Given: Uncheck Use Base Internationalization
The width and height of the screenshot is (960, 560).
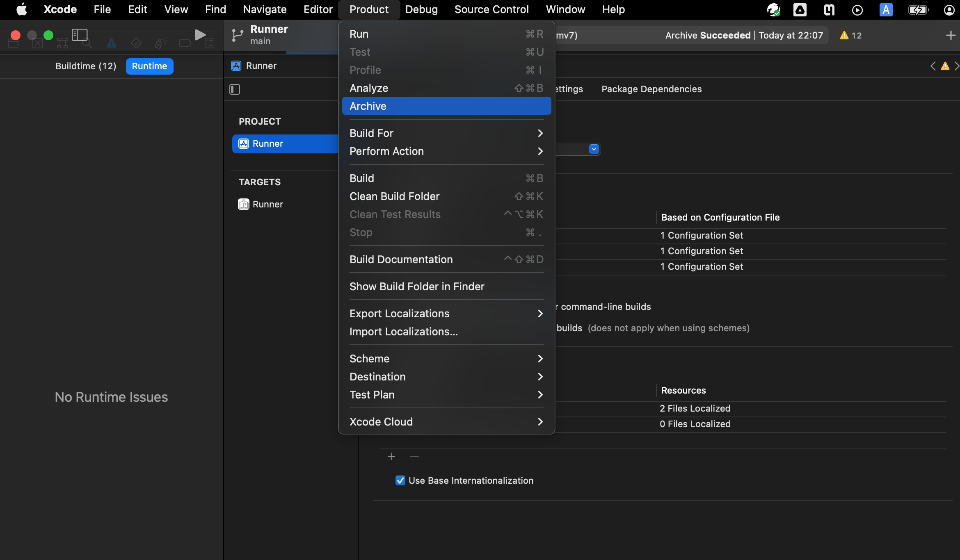Looking at the screenshot, I should [x=400, y=480].
